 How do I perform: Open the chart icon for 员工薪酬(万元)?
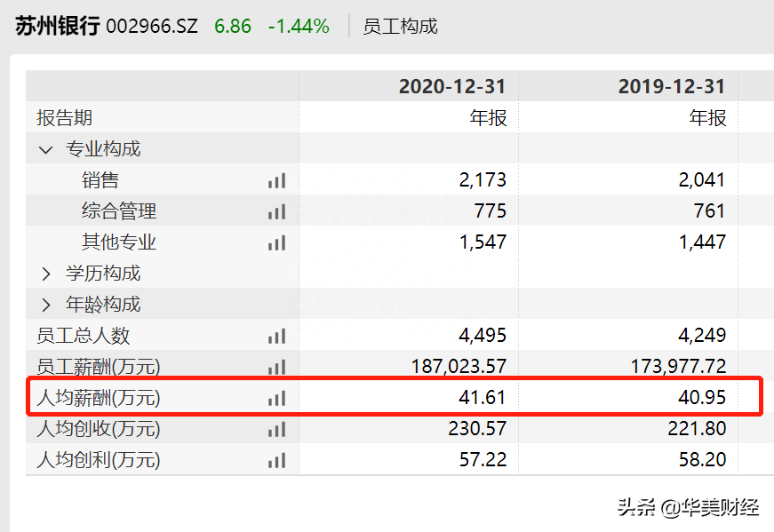click(276, 367)
